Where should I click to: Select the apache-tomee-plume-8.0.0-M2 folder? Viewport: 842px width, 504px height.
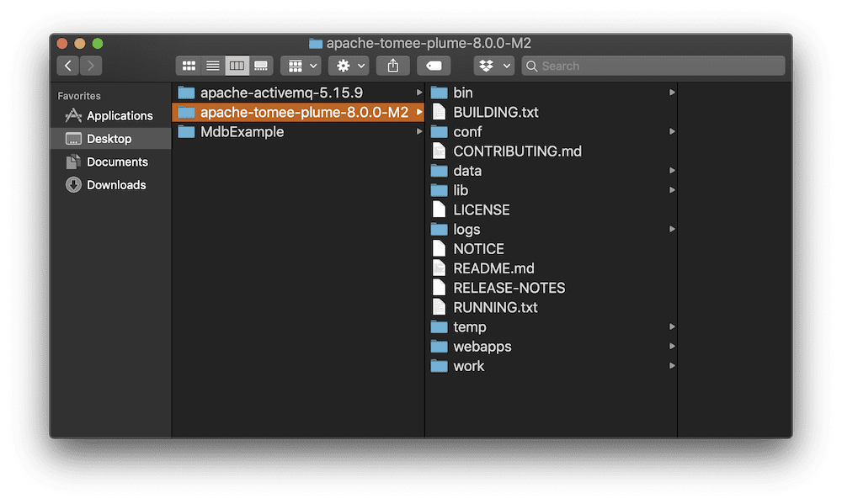tap(298, 112)
